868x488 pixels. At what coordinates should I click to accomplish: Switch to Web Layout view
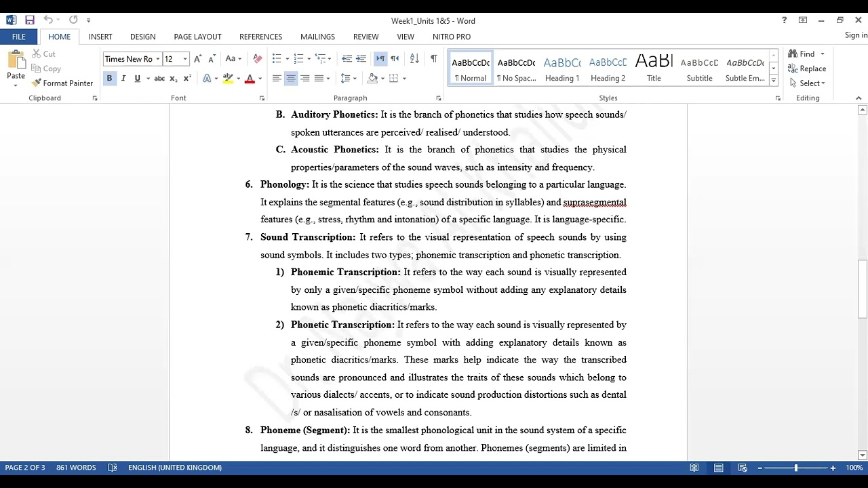pyautogui.click(x=743, y=468)
